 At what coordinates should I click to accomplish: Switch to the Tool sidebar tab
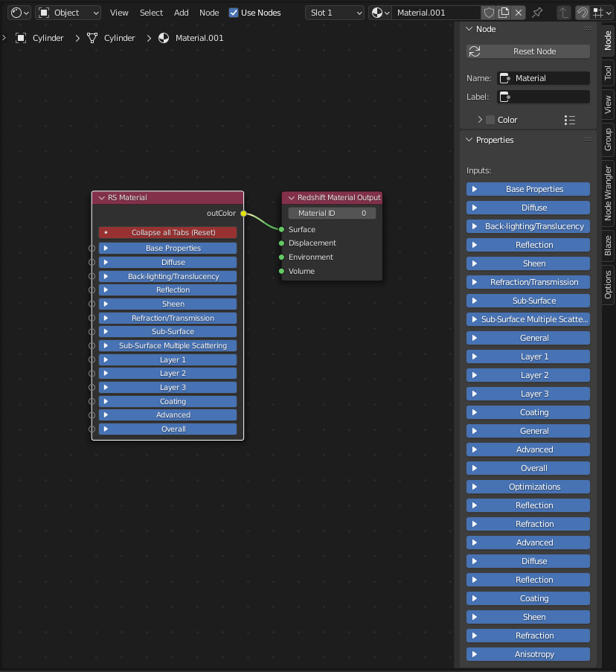coord(608,73)
